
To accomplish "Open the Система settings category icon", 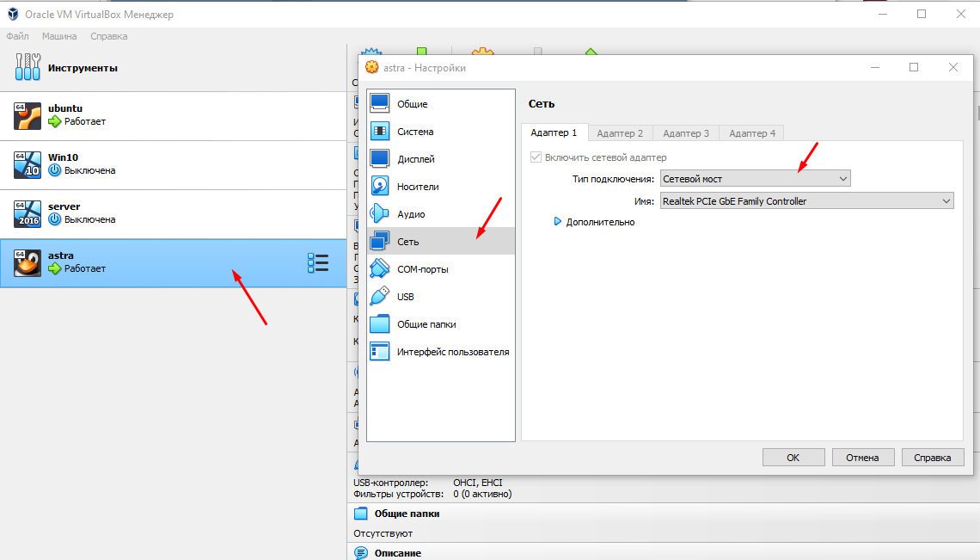I will coord(379,131).
